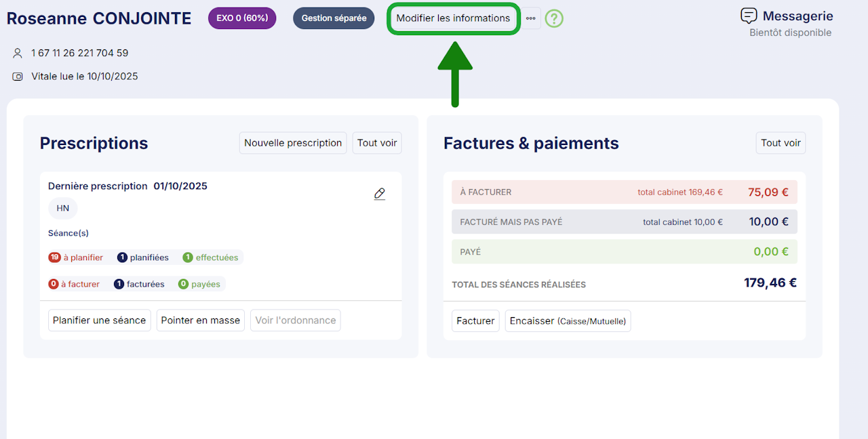
Task: Create a Nouvelle prescription
Action: point(293,143)
